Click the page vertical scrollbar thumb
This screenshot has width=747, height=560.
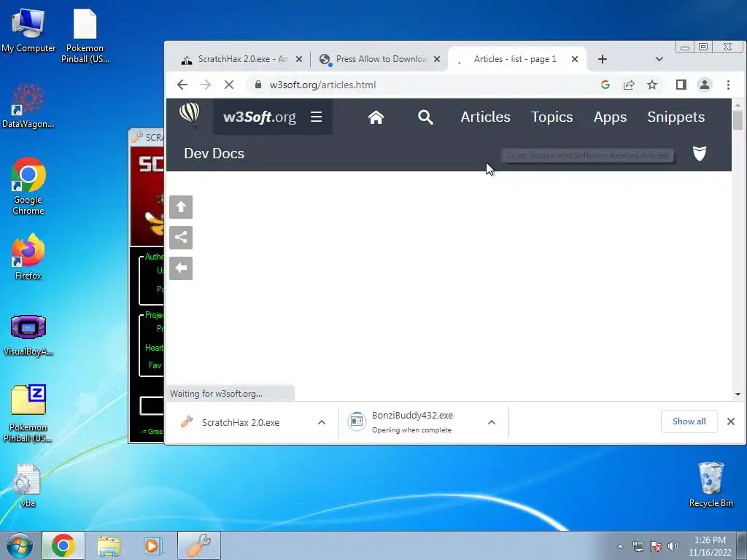pyautogui.click(x=738, y=120)
